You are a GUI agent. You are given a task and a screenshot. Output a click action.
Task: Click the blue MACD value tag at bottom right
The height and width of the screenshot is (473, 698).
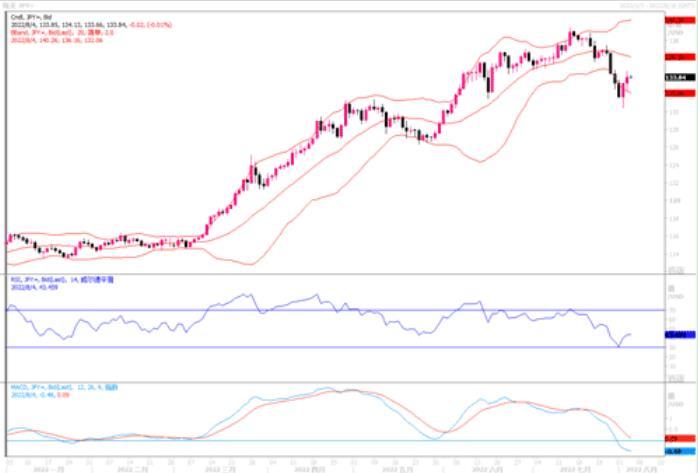coord(677,450)
